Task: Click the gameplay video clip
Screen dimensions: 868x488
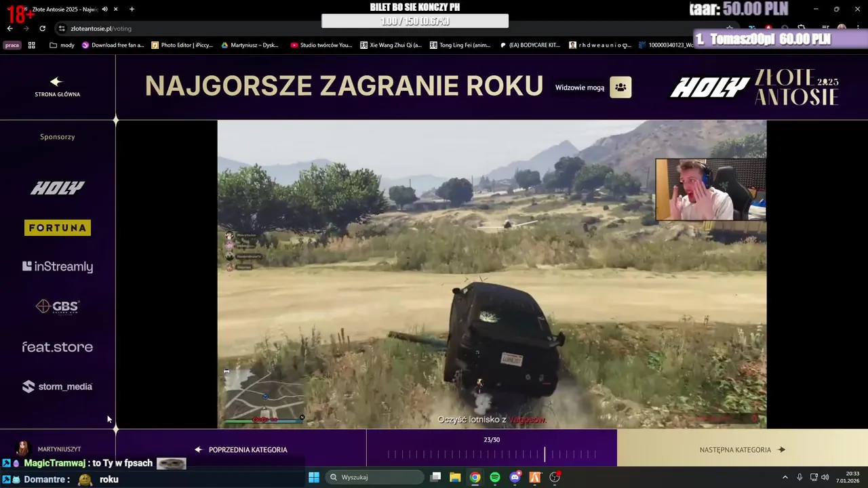Action: coord(492,274)
